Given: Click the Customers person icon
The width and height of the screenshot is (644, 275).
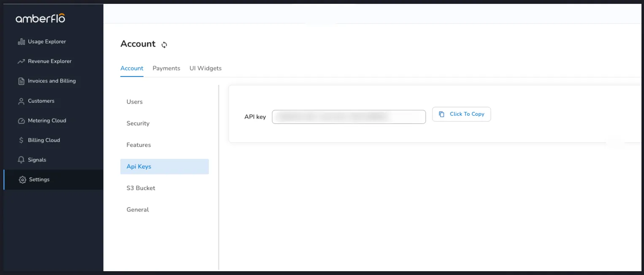Looking at the screenshot, I should [21, 101].
